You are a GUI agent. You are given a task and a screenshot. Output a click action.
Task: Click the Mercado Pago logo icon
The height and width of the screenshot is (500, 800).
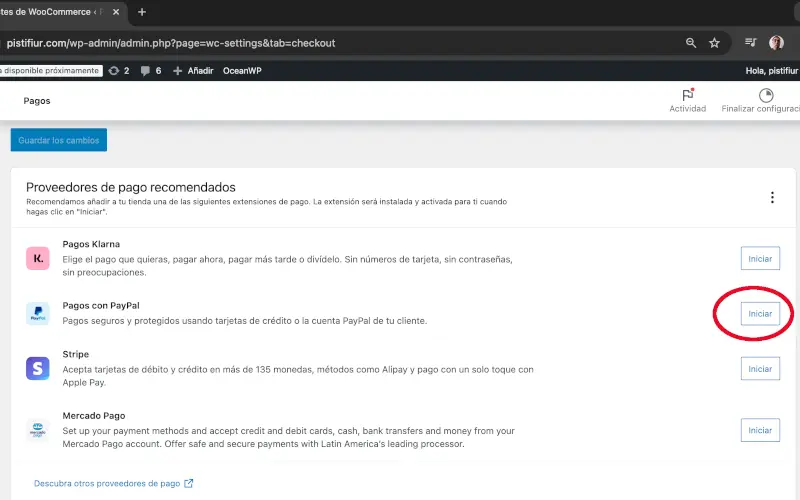[x=38, y=430]
